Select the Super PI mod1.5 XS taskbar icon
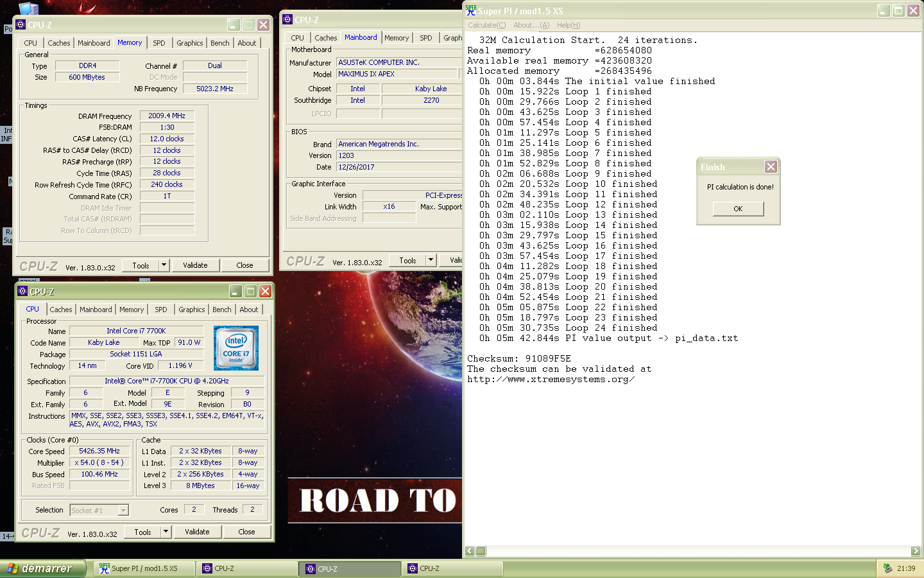This screenshot has width=924, height=578. click(x=142, y=568)
